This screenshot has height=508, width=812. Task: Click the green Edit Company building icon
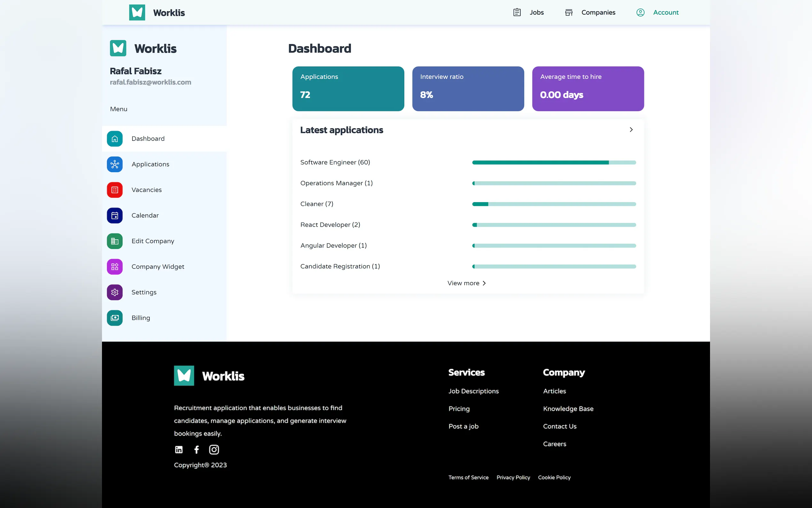click(x=114, y=241)
